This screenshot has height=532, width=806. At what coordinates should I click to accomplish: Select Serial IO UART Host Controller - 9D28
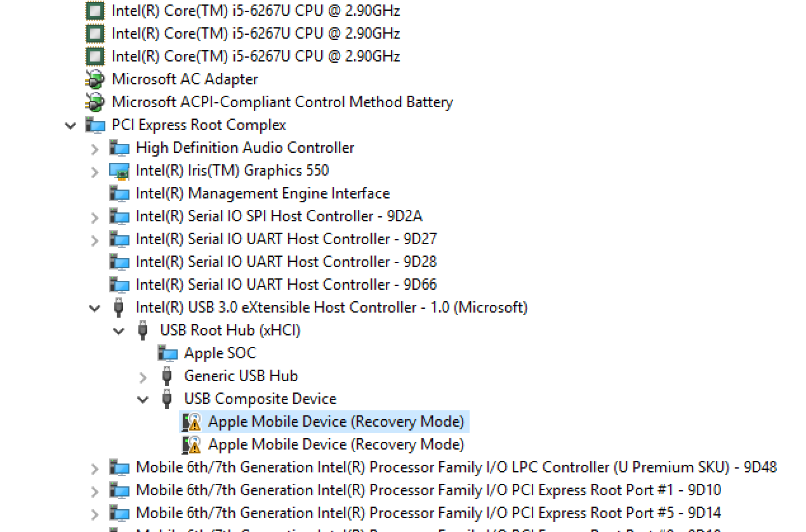[286, 262]
